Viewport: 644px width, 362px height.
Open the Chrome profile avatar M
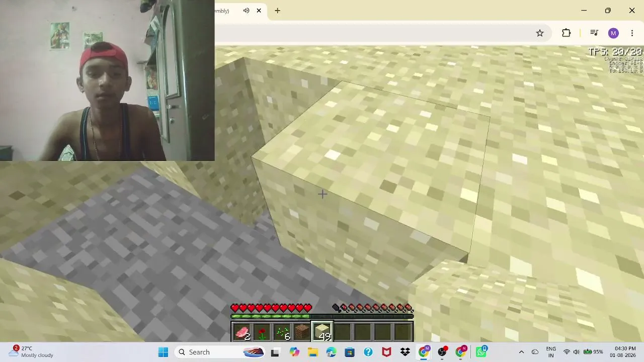pyautogui.click(x=613, y=33)
